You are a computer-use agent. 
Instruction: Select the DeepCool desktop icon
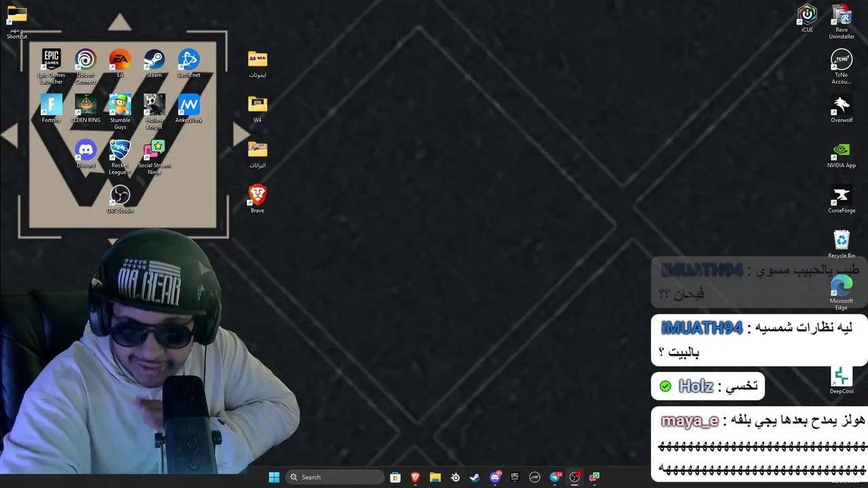pos(842,380)
